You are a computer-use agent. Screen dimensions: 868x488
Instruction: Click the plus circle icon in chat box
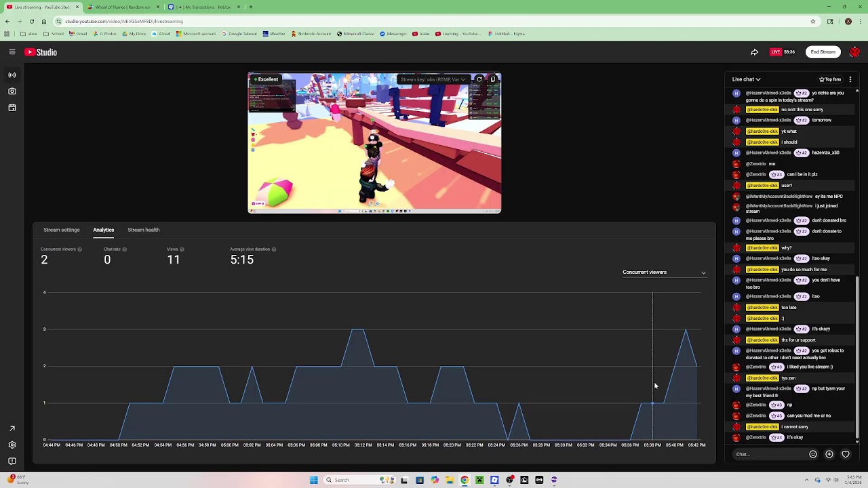pos(829,454)
